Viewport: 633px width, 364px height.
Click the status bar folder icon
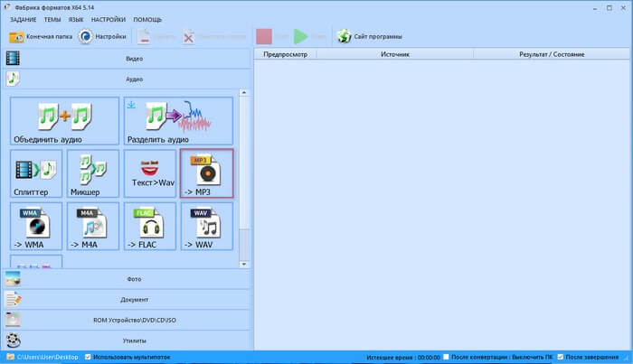click(x=11, y=357)
